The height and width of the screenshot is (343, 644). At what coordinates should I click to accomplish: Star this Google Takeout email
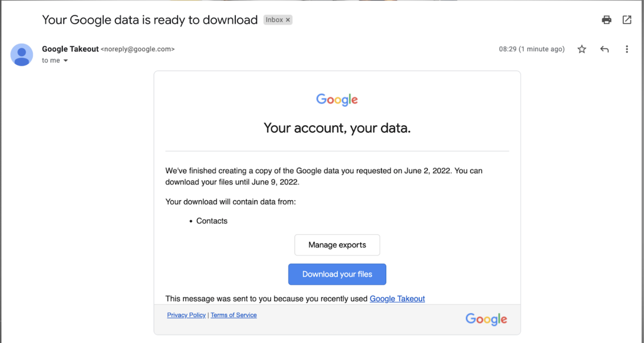tap(582, 49)
